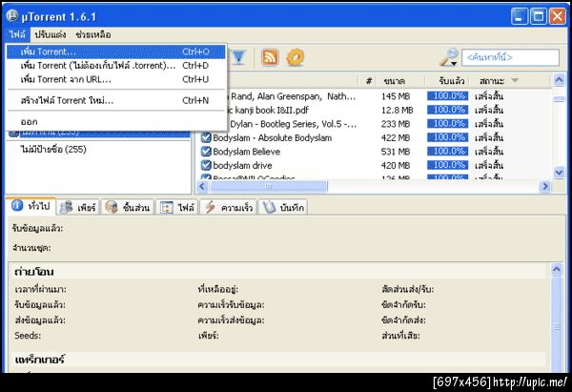The width and height of the screenshot is (572, 392).
Task: Select 'เพิ่ม Torrent...' menu entry
Action: coord(116,52)
